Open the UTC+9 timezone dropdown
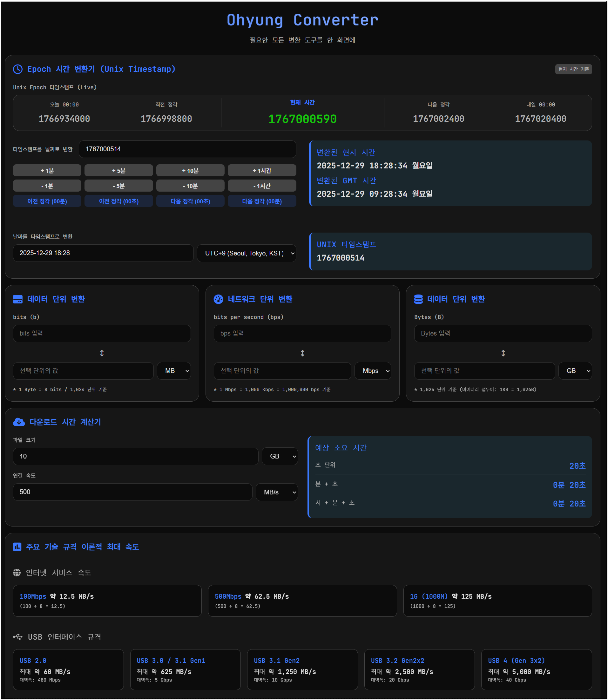This screenshot has width=608, height=700. [x=246, y=253]
